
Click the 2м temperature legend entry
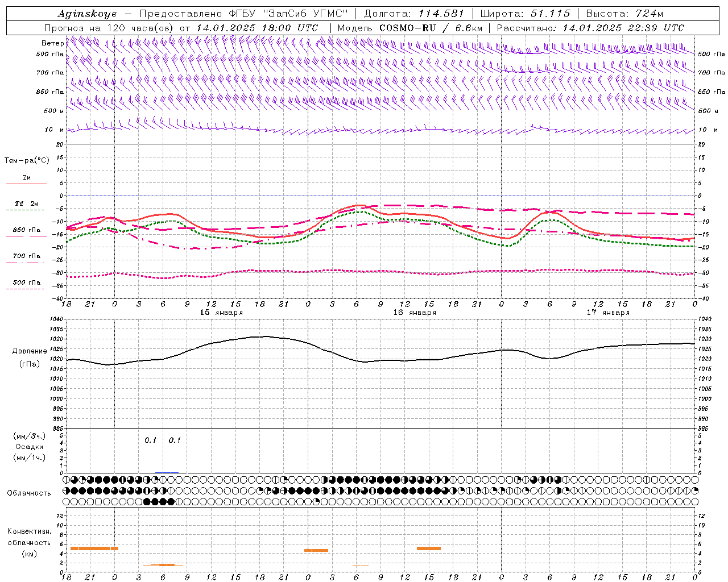tap(27, 178)
